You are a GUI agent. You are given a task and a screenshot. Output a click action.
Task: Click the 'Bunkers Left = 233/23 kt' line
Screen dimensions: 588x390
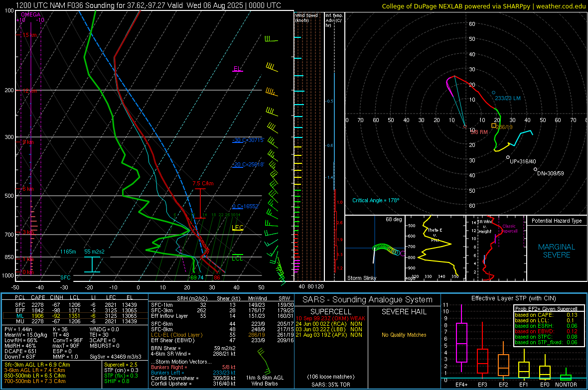(193, 373)
